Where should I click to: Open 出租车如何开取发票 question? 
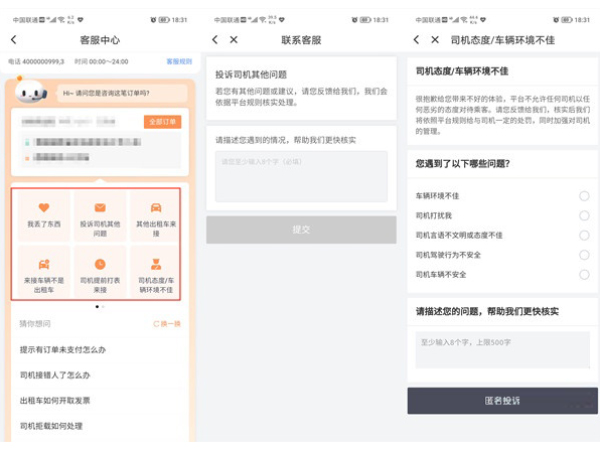(x=56, y=400)
